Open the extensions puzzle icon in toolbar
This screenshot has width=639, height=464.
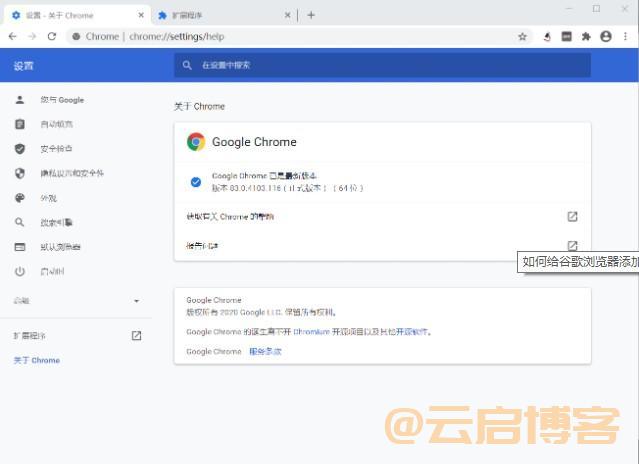586,37
